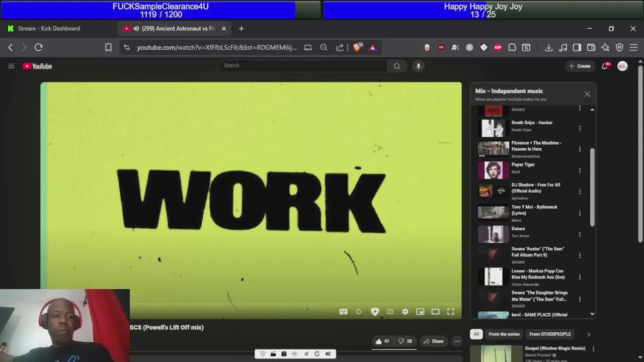The image size is (644, 362).
Task: Open options for DJ Shadow - Free For All
Action: coord(580,192)
